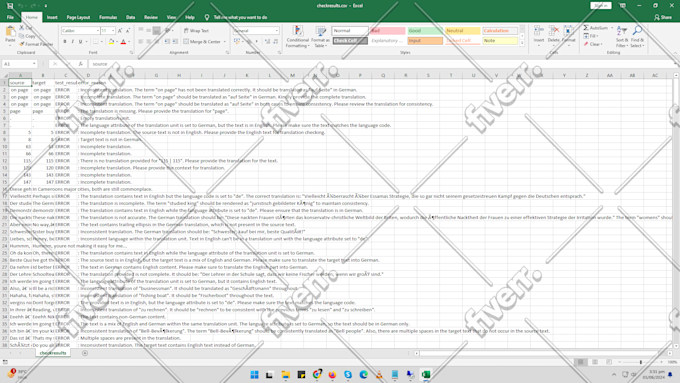Expand the Name Box dropdown for A1
The height and width of the screenshot is (383, 680).
coord(34,64)
